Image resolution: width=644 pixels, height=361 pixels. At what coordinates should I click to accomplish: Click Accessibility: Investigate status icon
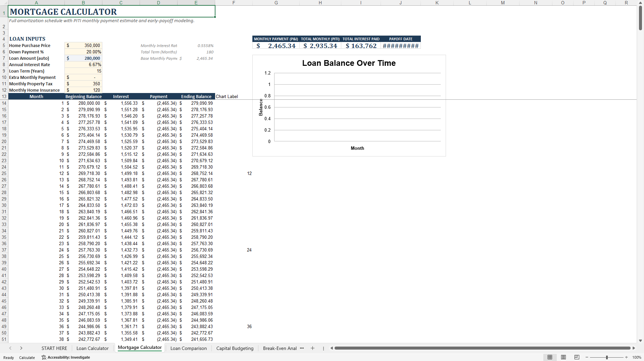coord(66,357)
